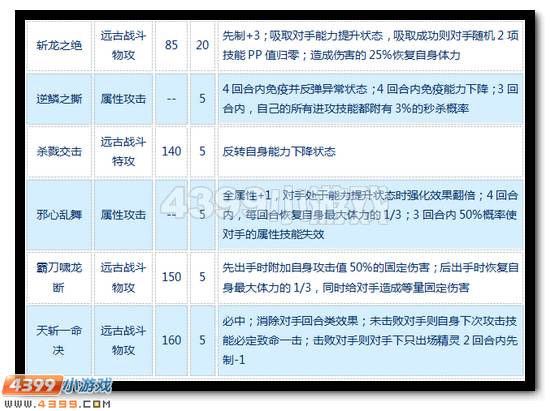
Task: Select the skill name 天斩一命决
Action: [x=59, y=340]
